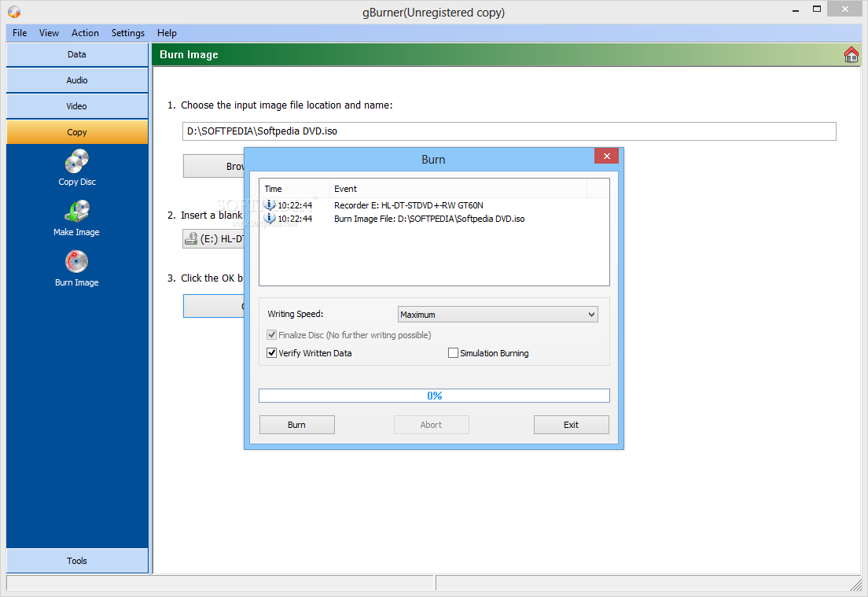
Task: Click the (E:) HL-DT recorder drive selector
Action: pos(214,238)
